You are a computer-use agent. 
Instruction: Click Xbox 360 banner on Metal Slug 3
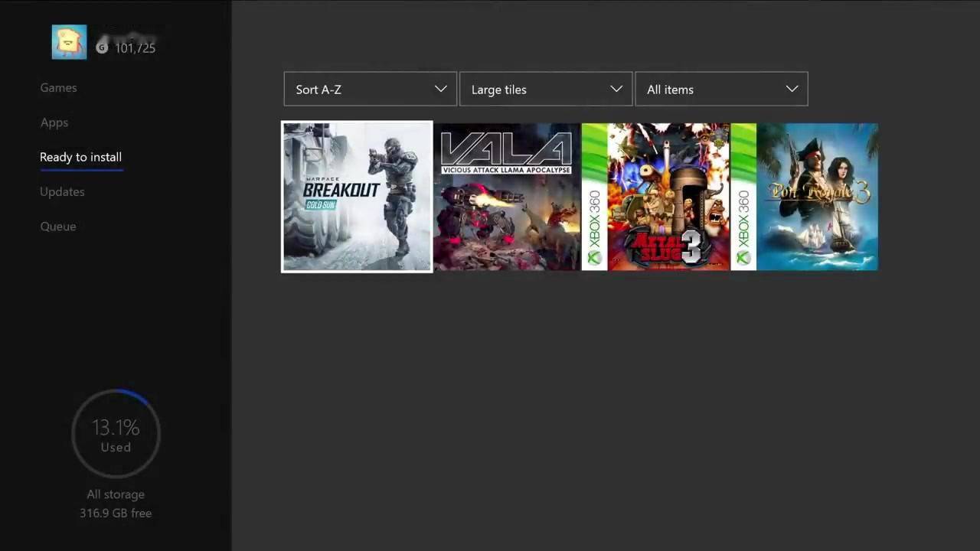(595, 197)
